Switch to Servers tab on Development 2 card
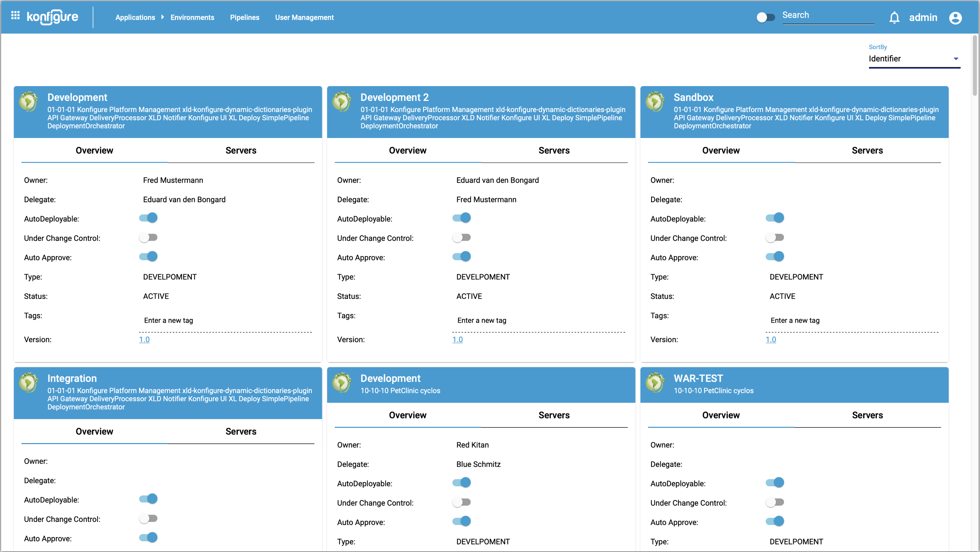The image size is (980, 552). click(554, 151)
